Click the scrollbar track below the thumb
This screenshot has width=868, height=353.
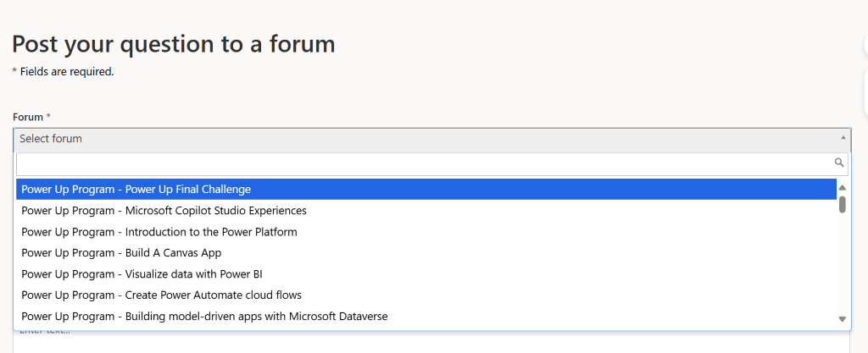tap(842, 262)
